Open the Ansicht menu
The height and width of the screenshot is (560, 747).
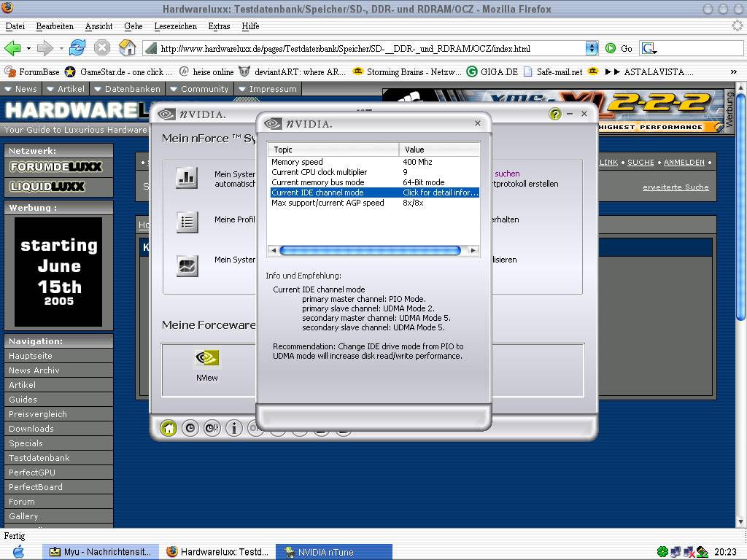pos(98,26)
